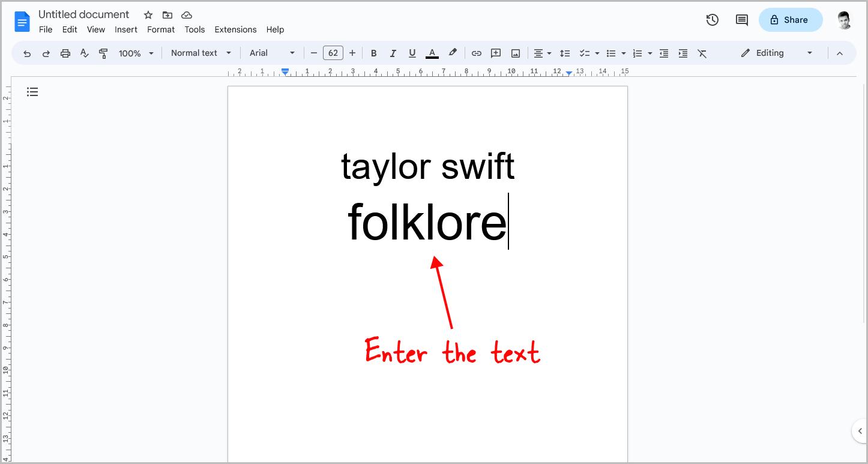The image size is (868, 464).
Task: Open the Google account avatar
Action: [845, 20]
